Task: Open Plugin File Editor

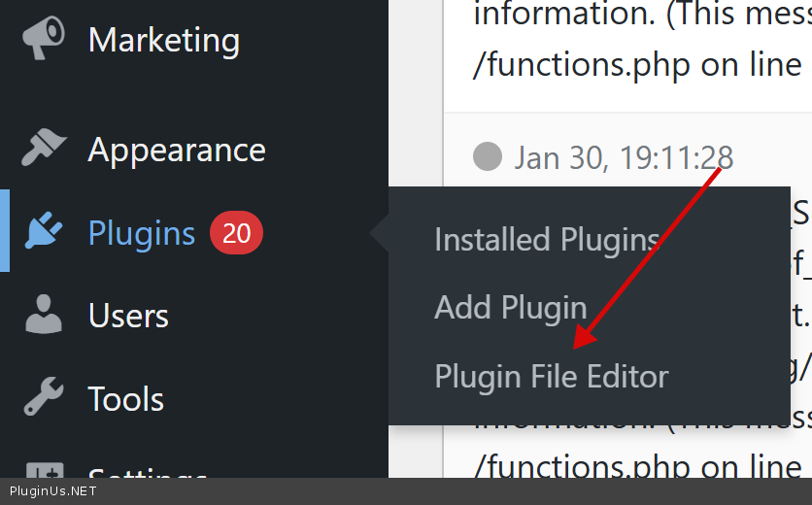Action: pos(552,376)
